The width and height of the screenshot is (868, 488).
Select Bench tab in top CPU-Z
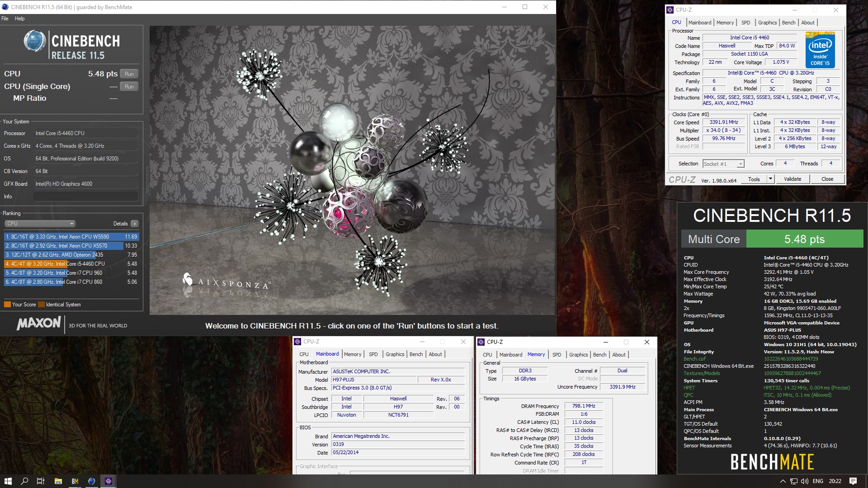click(x=788, y=23)
